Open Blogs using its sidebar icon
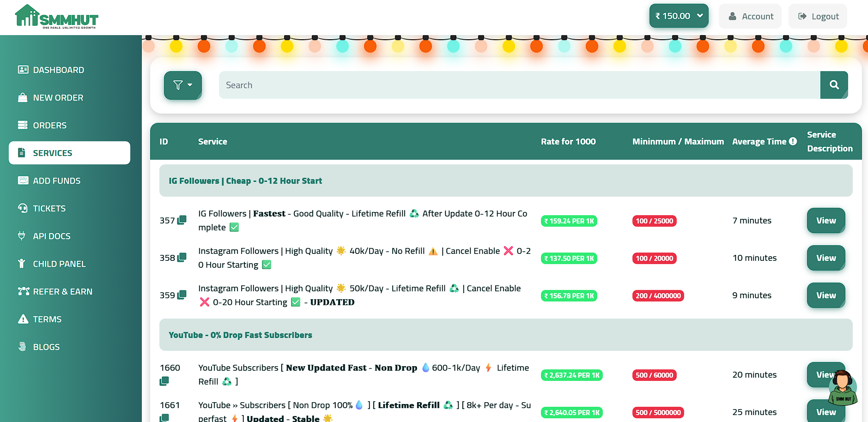The height and width of the screenshot is (422, 868). 23,347
